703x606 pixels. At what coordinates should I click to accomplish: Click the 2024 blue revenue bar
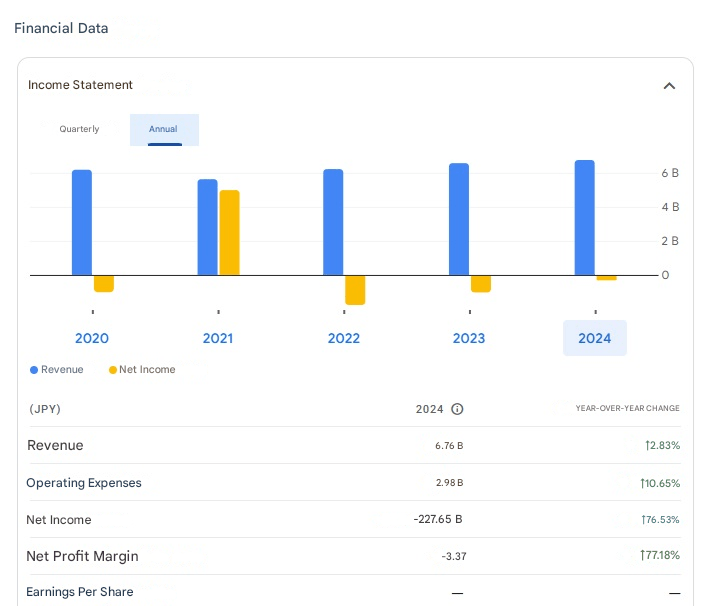[584, 217]
